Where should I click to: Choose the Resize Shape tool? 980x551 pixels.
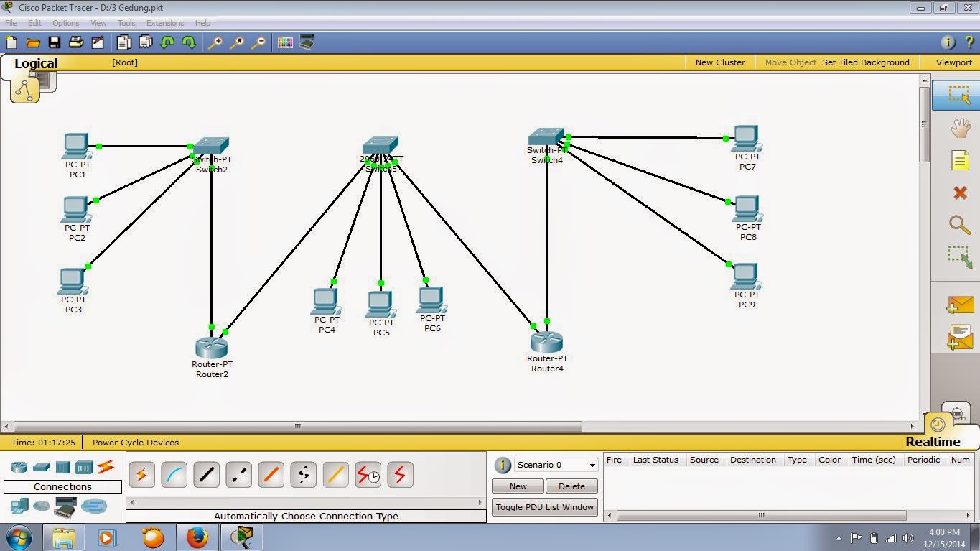tap(960, 257)
